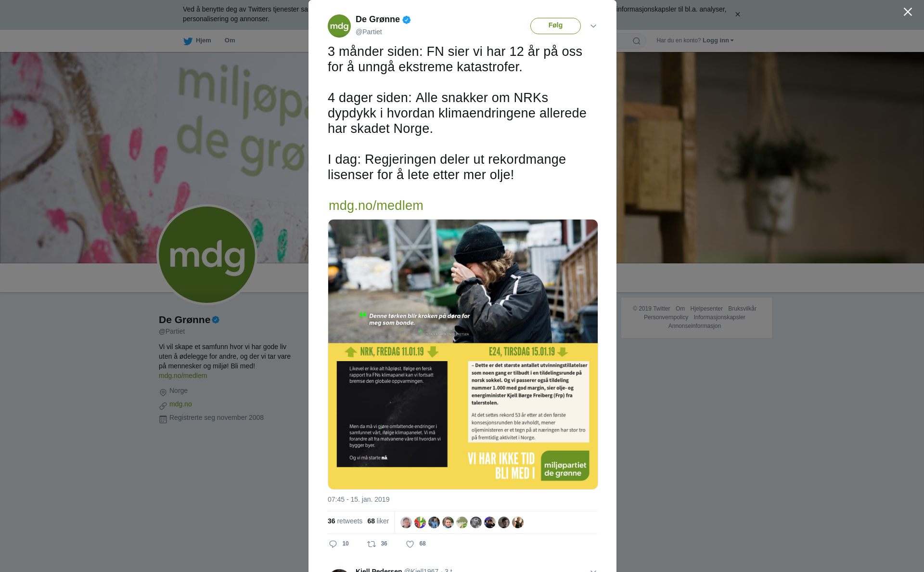The width and height of the screenshot is (924, 572).
Task: Open first liker's avatar thumbnail
Action: pos(406,522)
